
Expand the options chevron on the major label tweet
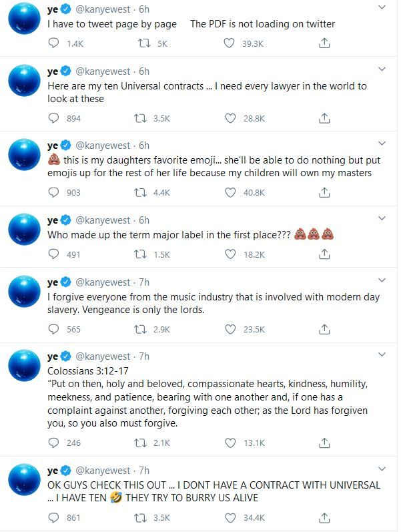point(382,218)
